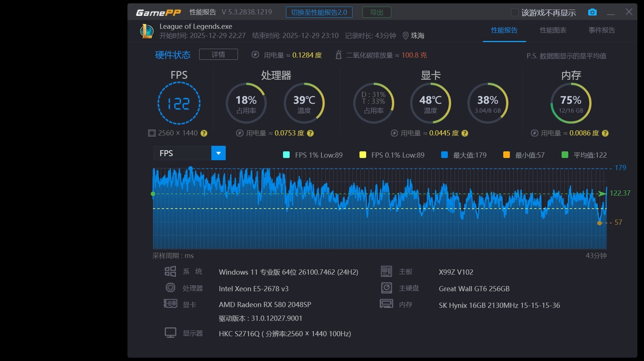Click the camera screenshot icon
Screen dimensions: 644x361
pos(592,12)
